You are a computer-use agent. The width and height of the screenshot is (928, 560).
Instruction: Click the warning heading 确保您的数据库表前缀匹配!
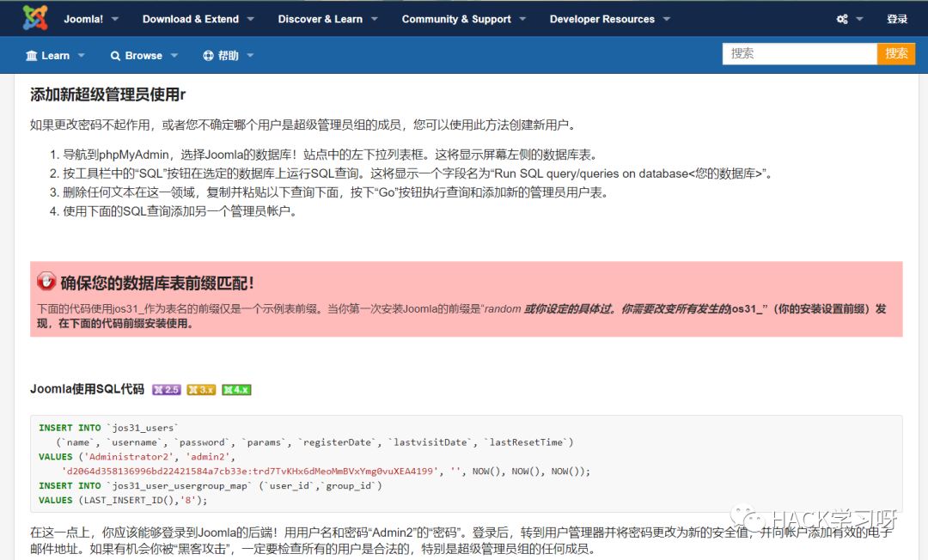coord(157,283)
